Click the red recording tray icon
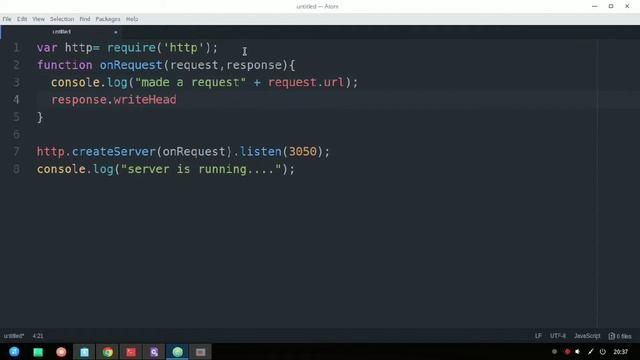Image resolution: width=640 pixels, height=360 pixels. [x=567, y=352]
